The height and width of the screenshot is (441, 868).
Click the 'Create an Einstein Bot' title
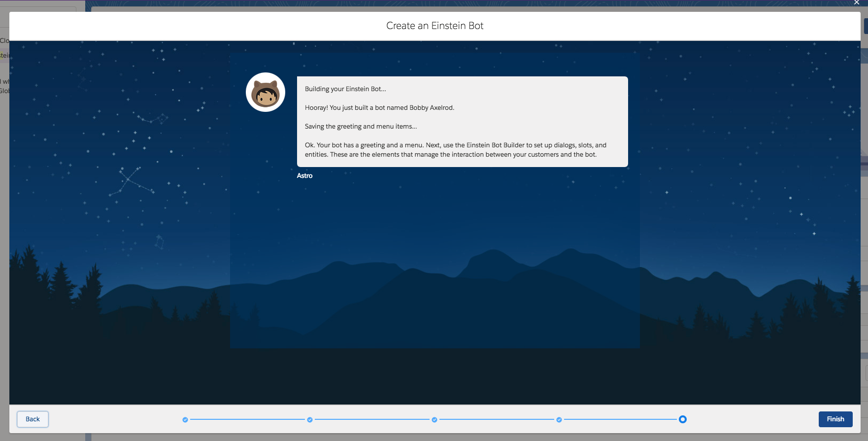click(435, 26)
